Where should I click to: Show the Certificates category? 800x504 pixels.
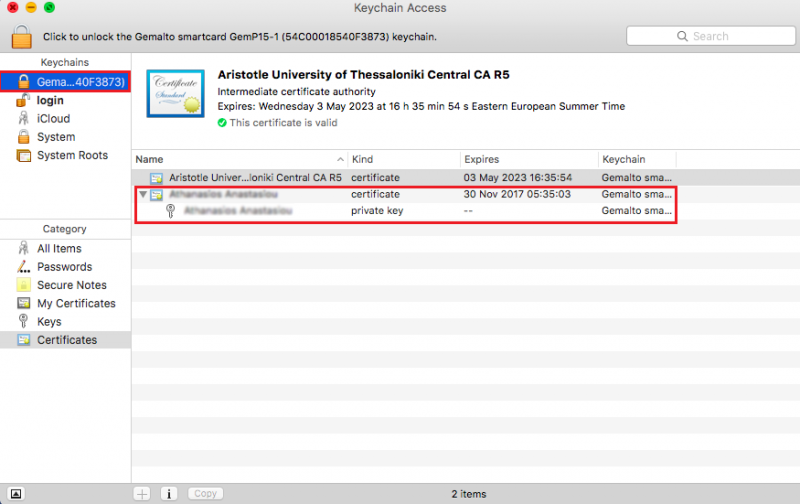pyautogui.click(x=65, y=340)
